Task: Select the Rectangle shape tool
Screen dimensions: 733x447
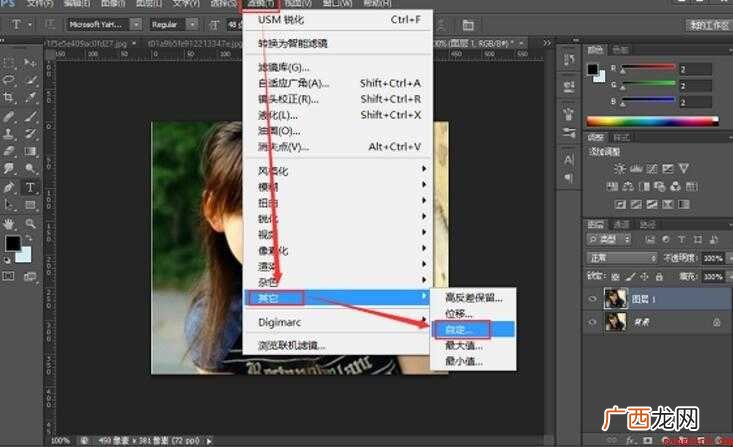Action: pos(30,205)
